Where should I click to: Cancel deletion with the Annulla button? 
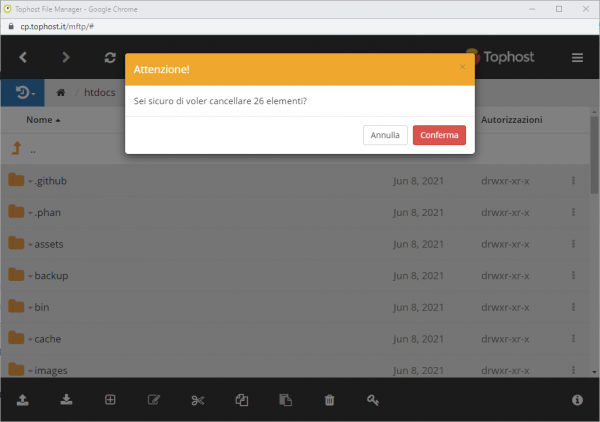(385, 135)
